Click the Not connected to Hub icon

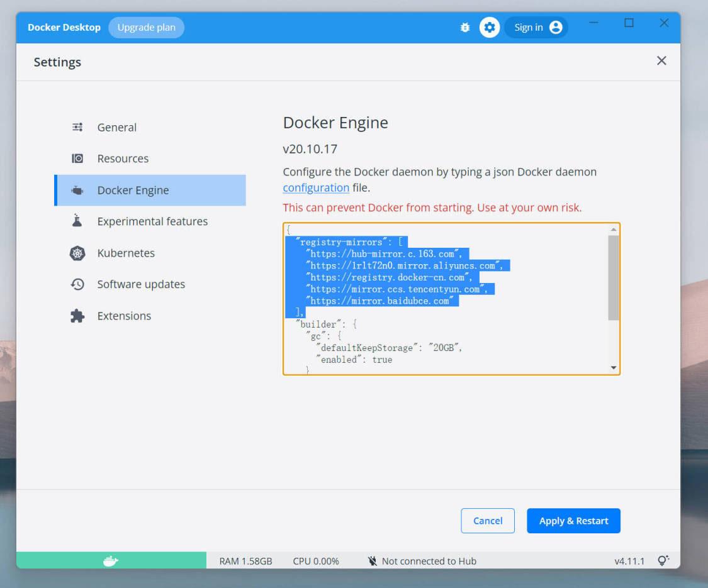click(x=372, y=561)
